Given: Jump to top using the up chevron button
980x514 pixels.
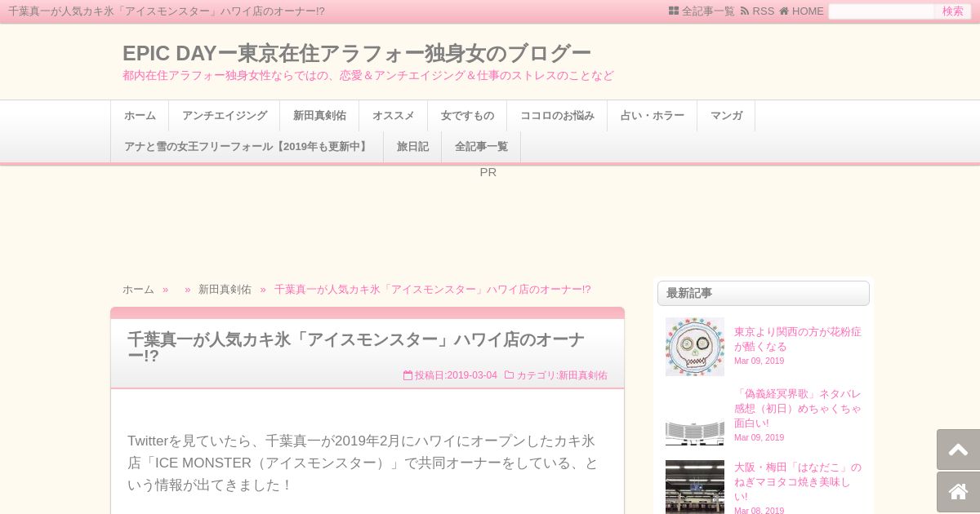Looking at the screenshot, I should coord(958,450).
